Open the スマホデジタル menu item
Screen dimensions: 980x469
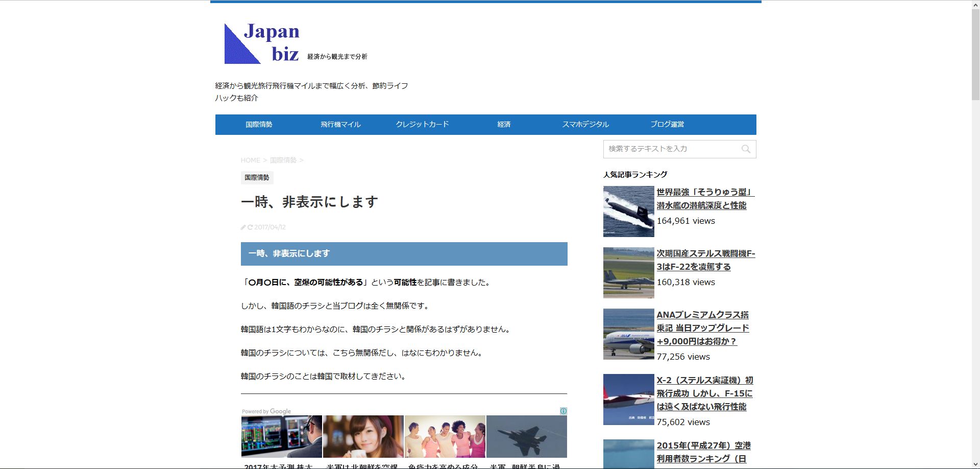[585, 125]
